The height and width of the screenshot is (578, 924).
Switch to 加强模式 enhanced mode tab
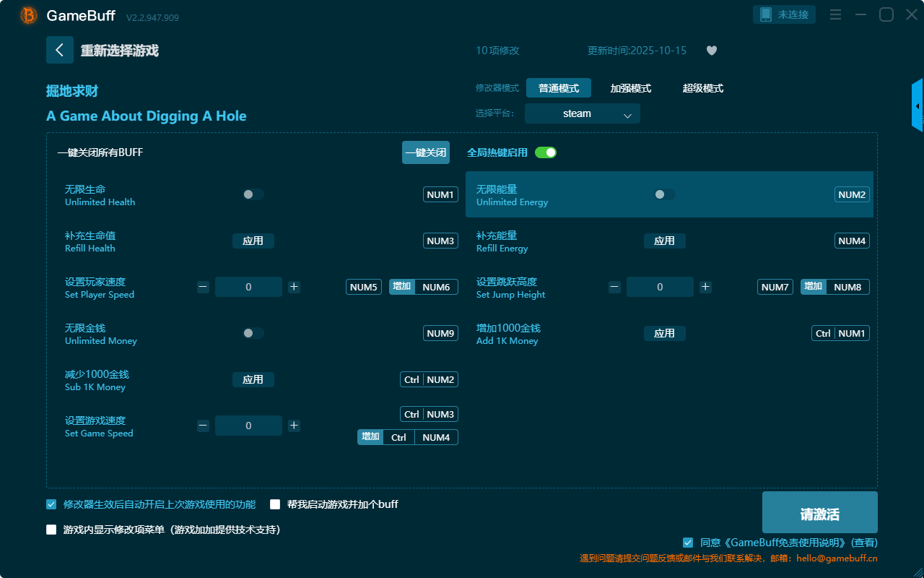tap(630, 88)
